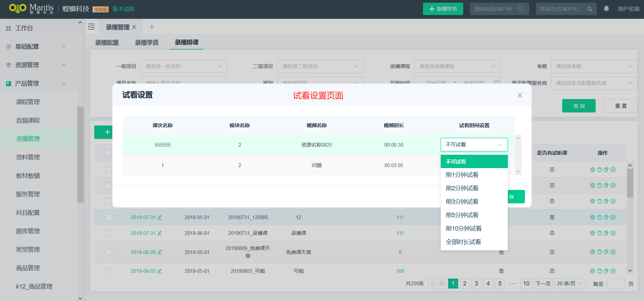Open 二级项目 dropdown
The height and width of the screenshot is (301, 644).
pyautogui.click(x=321, y=66)
